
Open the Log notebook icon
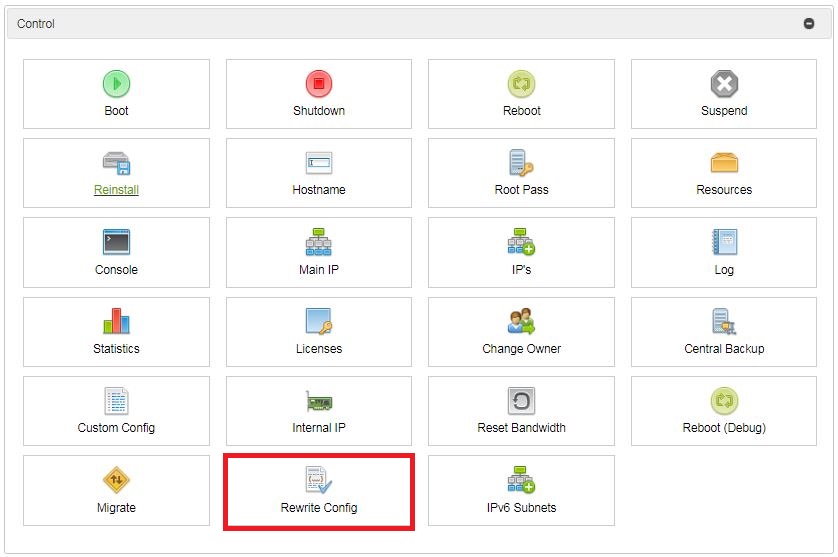click(724, 242)
